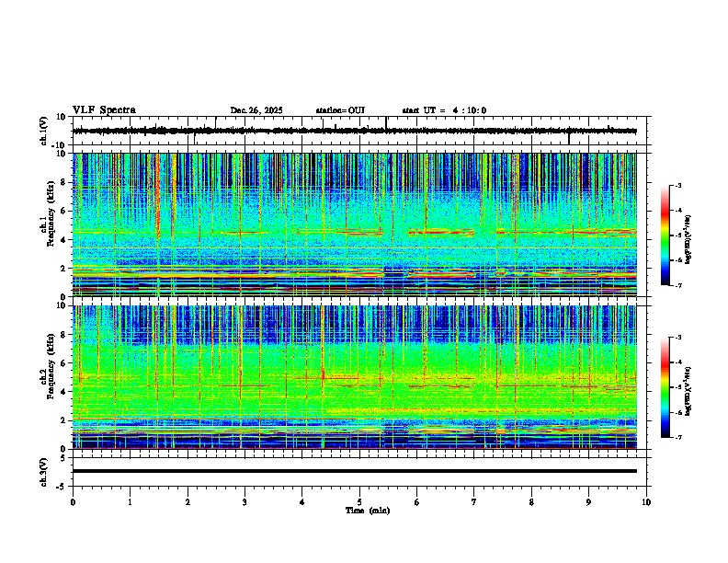Click the "-7" value on ch.2 colorbar
Image resolution: width=728 pixels, height=563 pixels.
click(x=677, y=437)
